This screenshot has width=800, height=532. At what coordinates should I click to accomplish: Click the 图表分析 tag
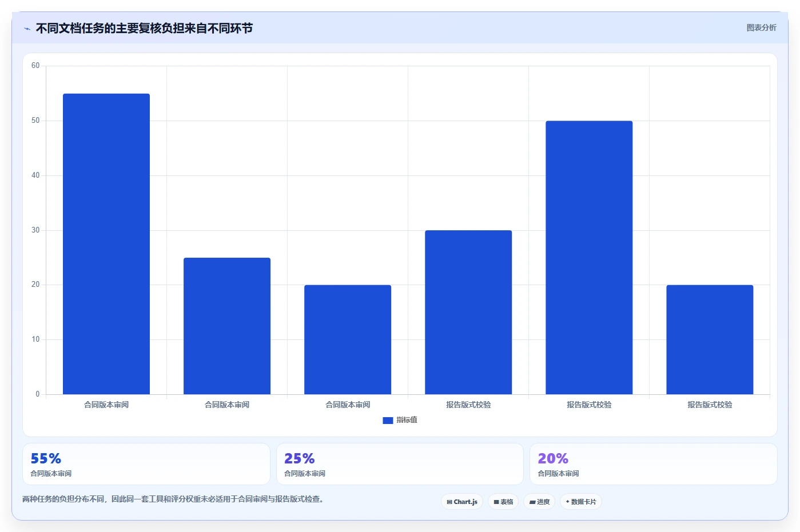(761, 27)
